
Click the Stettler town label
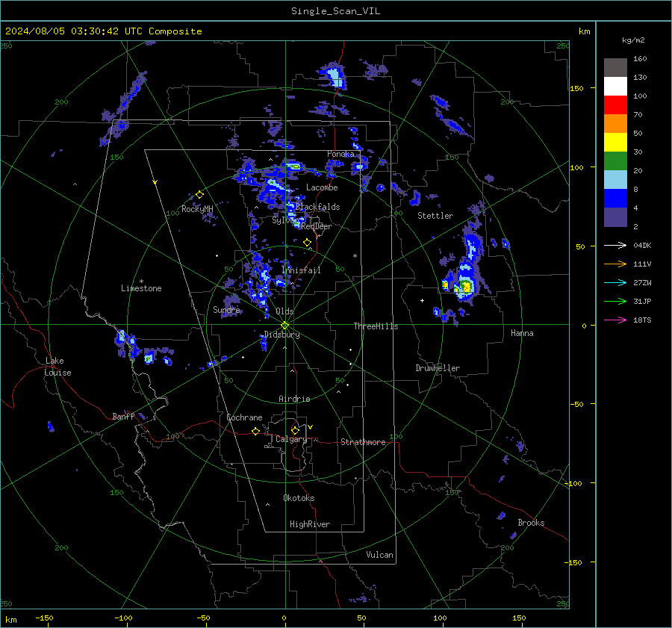[x=435, y=216]
